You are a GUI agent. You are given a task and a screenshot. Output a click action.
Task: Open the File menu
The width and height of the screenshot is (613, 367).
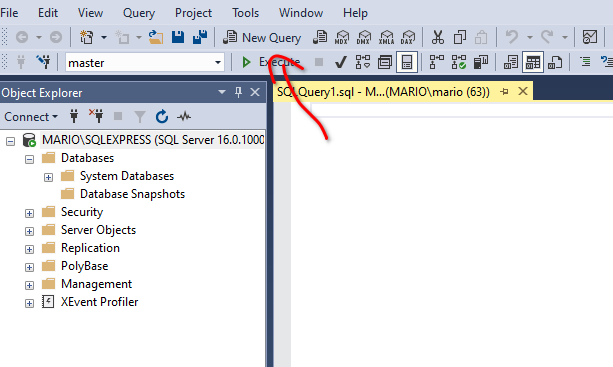tap(9, 13)
